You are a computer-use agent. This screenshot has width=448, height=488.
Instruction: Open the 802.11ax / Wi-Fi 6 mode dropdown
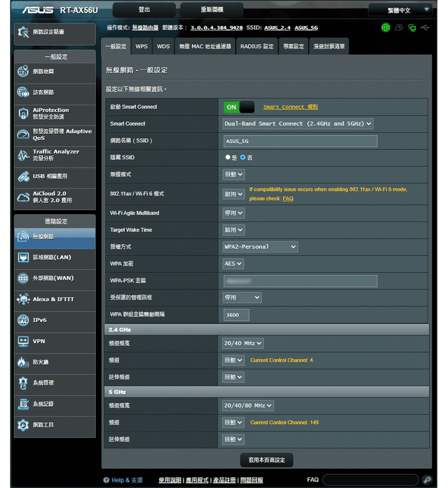234,194
